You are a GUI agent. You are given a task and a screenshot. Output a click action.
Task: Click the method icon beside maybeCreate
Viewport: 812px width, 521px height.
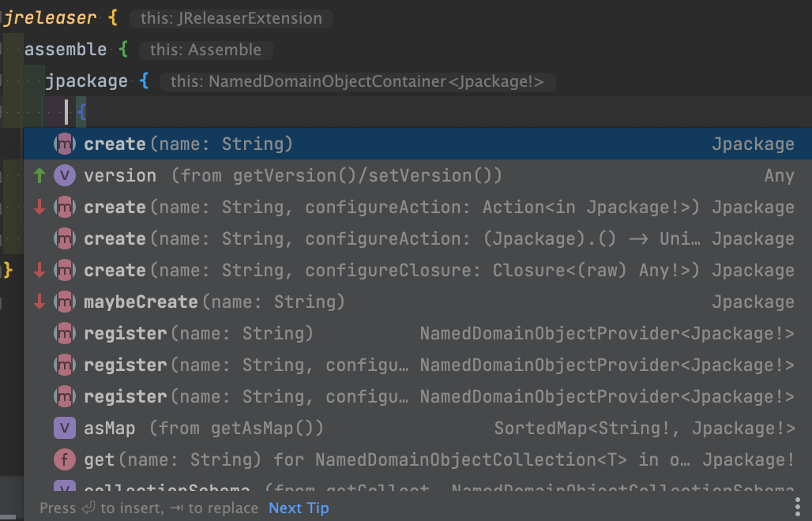point(65,302)
